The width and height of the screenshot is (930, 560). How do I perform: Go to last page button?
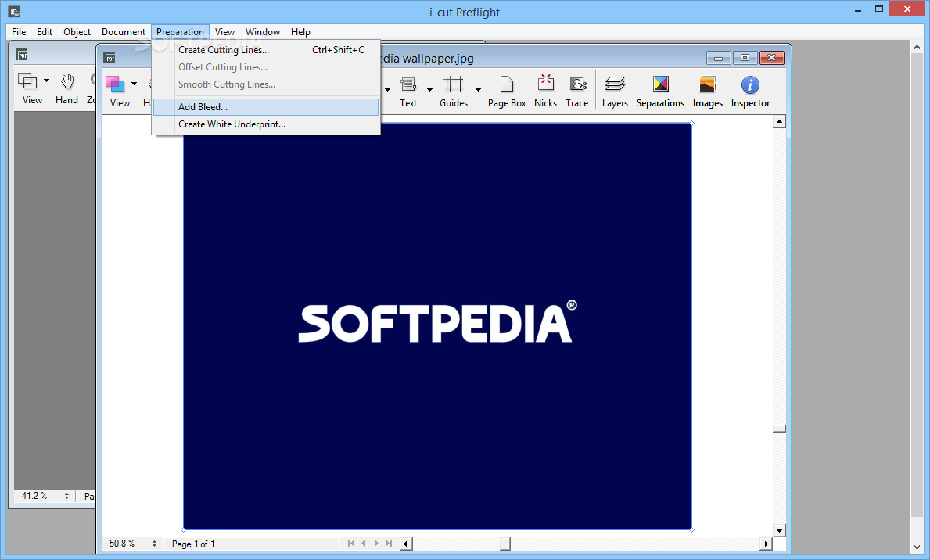coord(389,543)
